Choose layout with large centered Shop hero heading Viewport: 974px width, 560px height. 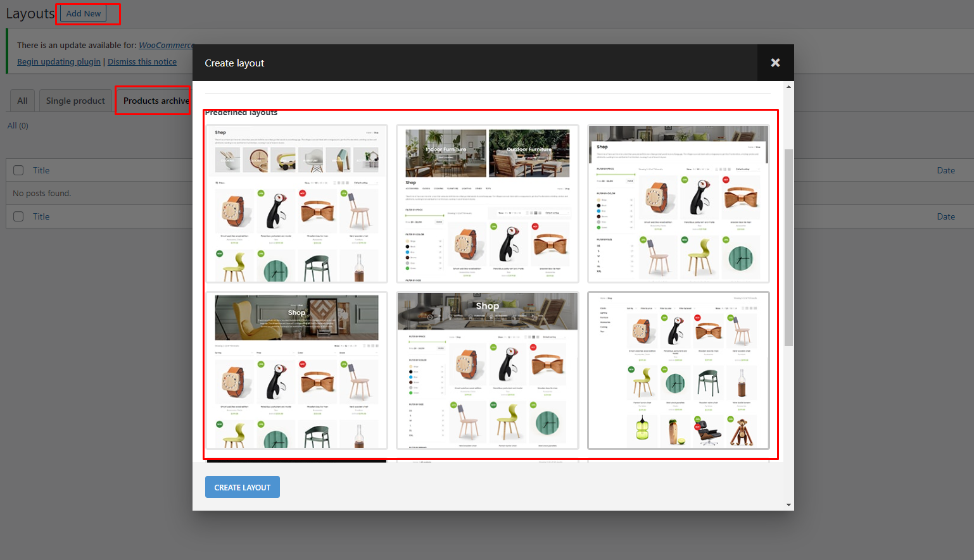coord(488,371)
